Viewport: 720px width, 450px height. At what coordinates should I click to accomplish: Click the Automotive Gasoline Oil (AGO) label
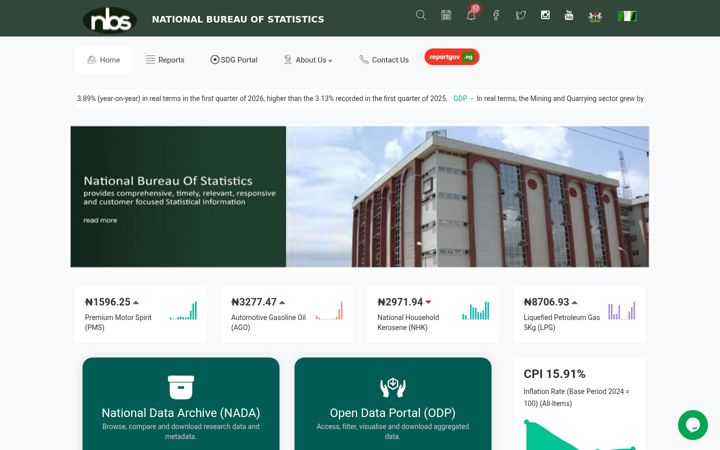(x=268, y=322)
